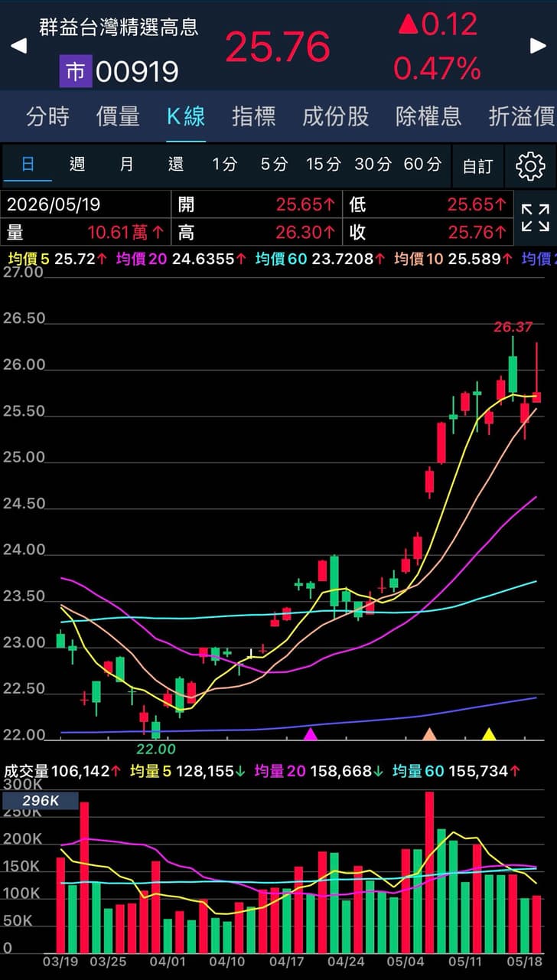Choose the 5分 interval
This screenshot has width=557, height=980.
[274, 164]
